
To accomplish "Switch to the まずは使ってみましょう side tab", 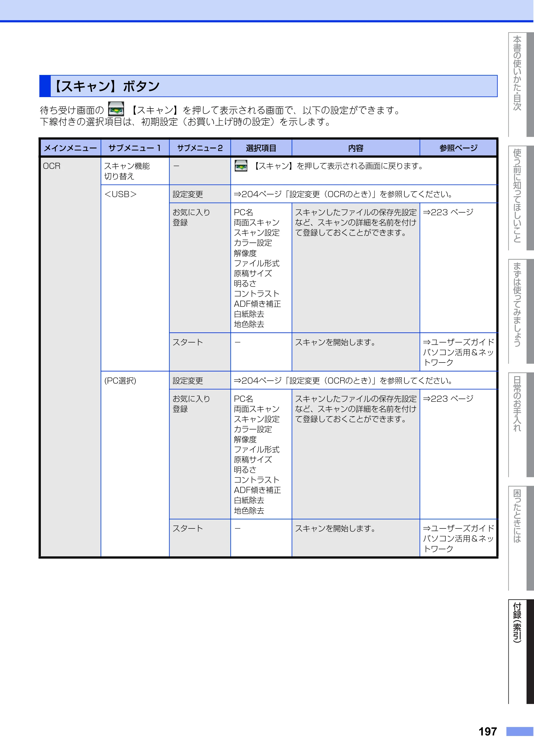I will [x=521, y=312].
